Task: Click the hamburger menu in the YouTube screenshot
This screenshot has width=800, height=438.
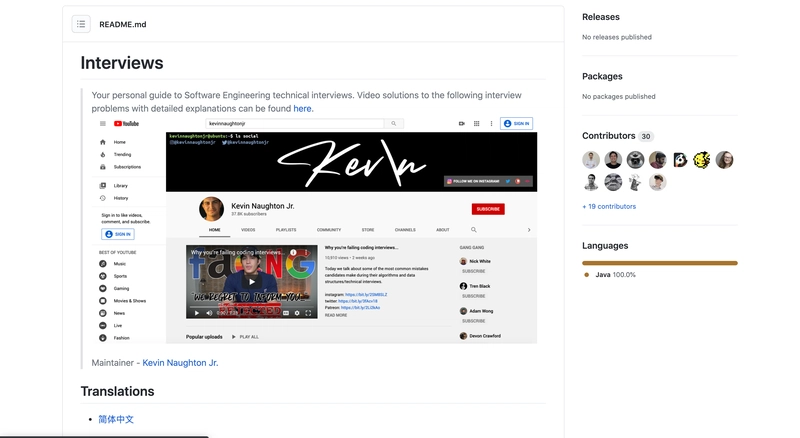Action: click(103, 124)
